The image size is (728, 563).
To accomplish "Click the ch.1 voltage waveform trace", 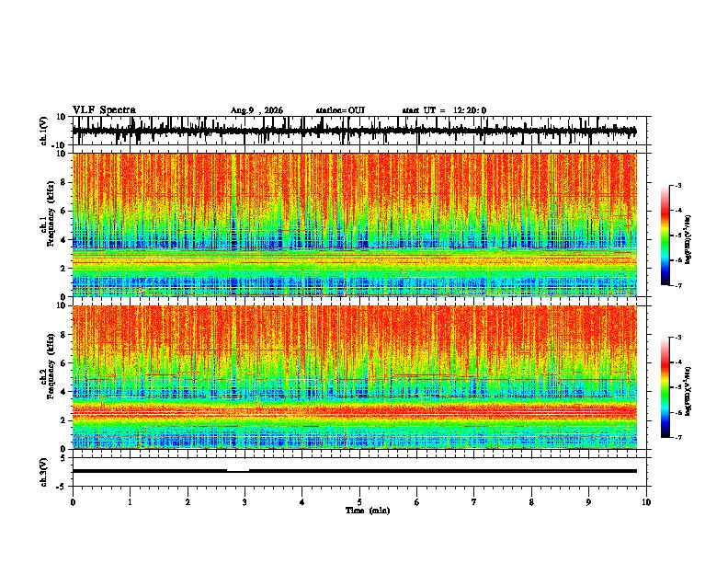I will (354, 131).
